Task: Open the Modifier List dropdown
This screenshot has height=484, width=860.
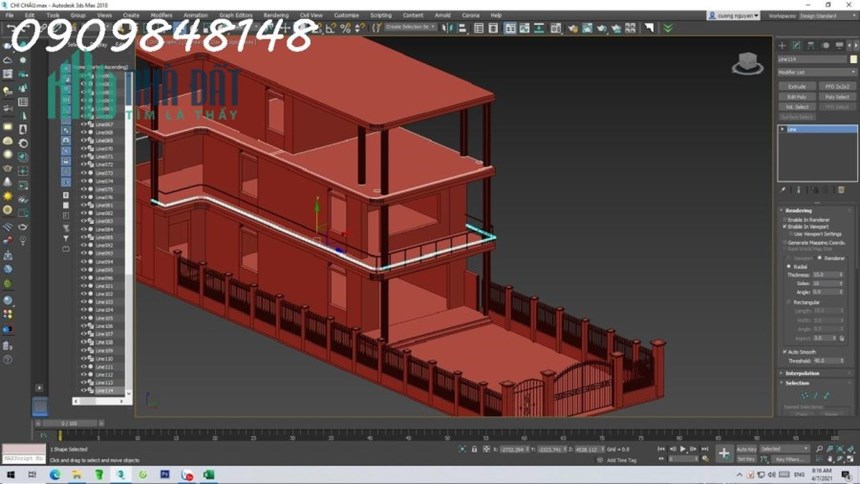Action: pyautogui.click(x=817, y=72)
